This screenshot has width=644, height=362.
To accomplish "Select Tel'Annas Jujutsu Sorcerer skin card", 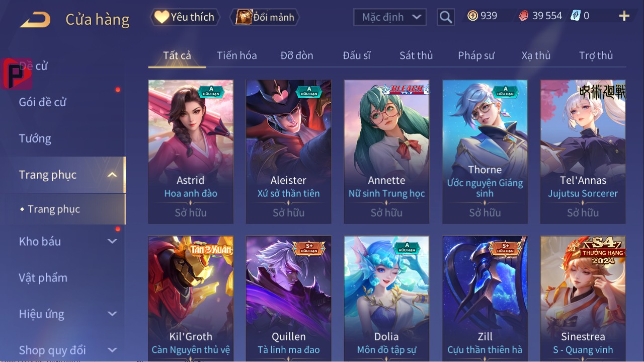I will pyautogui.click(x=583, y=152).
